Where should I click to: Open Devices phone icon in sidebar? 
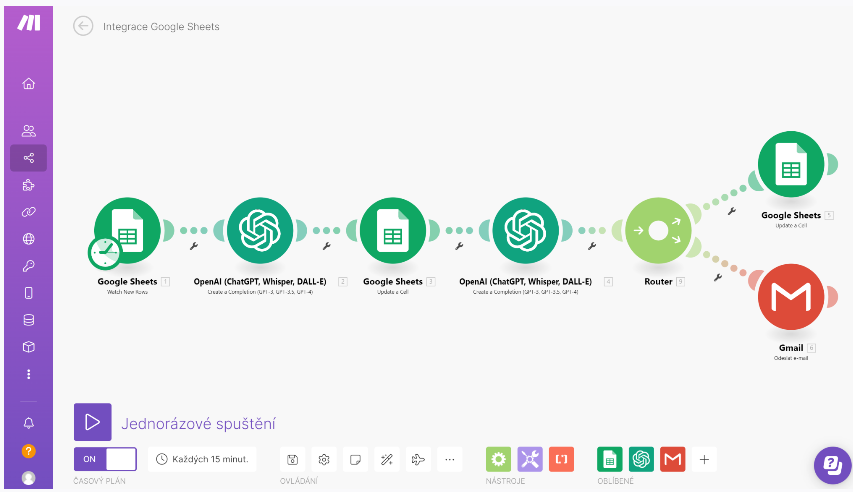(29, 293)
